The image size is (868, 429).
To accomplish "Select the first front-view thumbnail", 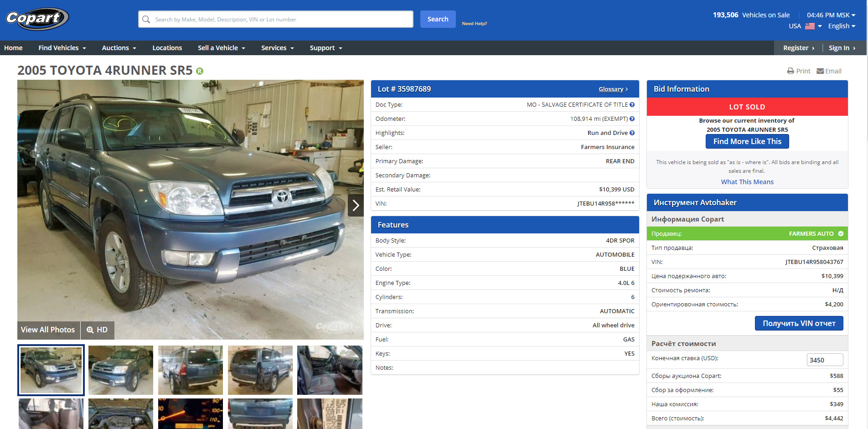I will pyautogui.click(x=51, y=370).
